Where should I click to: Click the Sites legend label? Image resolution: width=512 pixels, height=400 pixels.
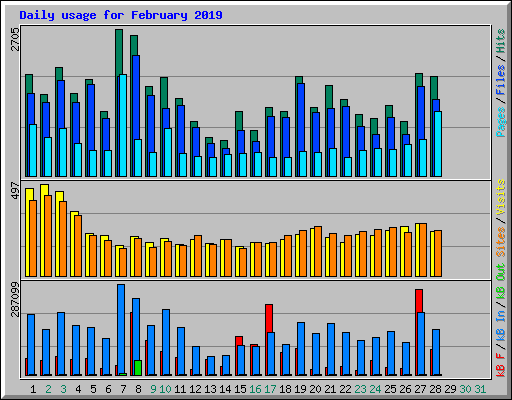click(501, 242)
